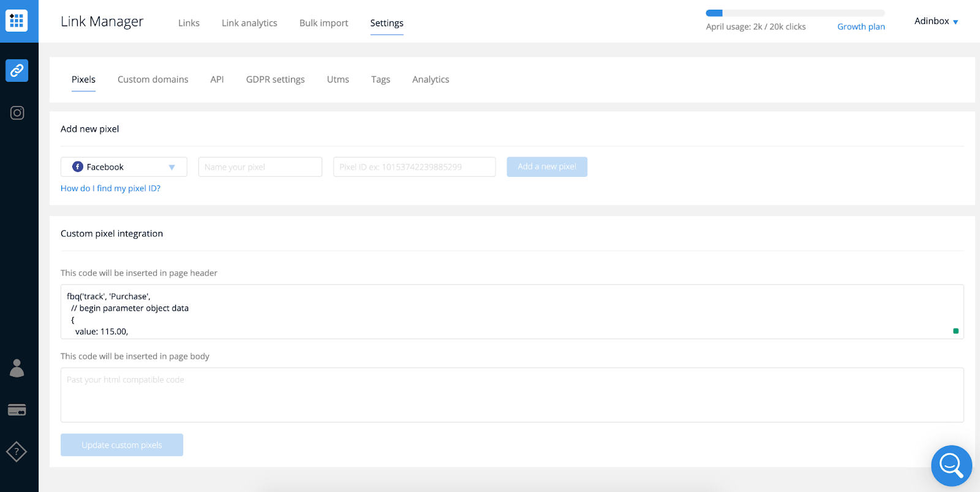Image resolution: width=980 pixels, height=492 pixels.
Task: Open the user profile sidebar icon
Action: coord(17,368)
